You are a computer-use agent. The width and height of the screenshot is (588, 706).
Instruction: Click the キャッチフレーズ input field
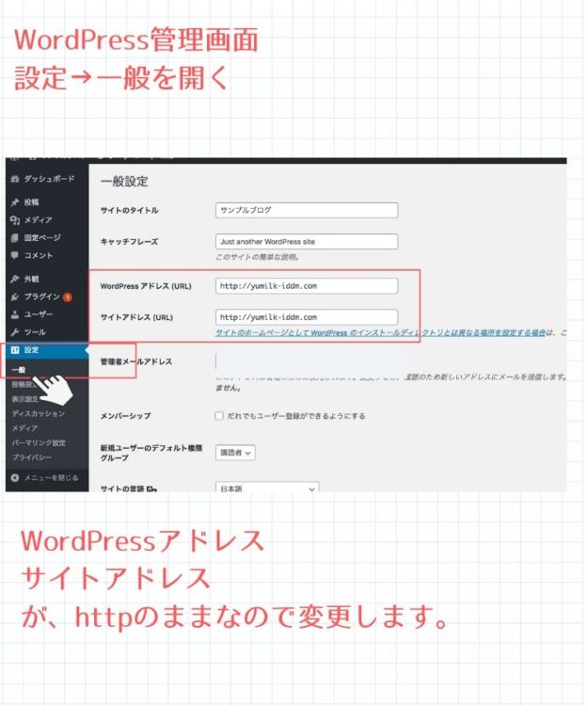(x=307, y=241)
